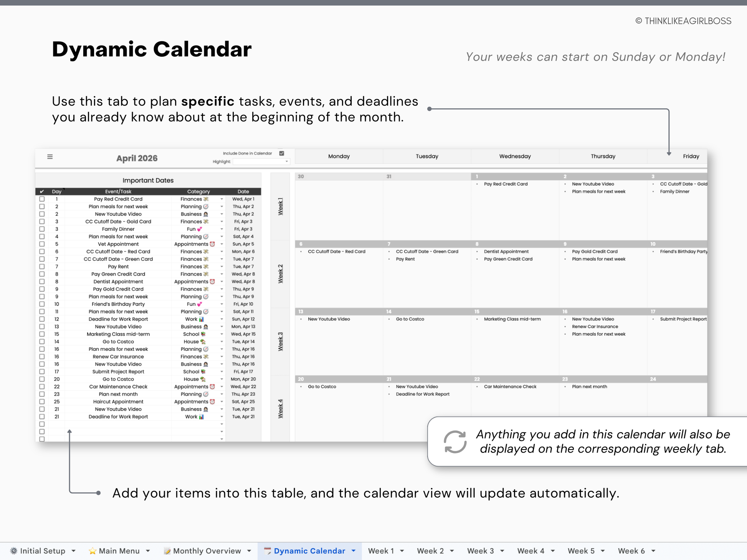Click the Date cell showing Sat, Apr 25
The image size is (747, 560).
[x=243, y=402]
